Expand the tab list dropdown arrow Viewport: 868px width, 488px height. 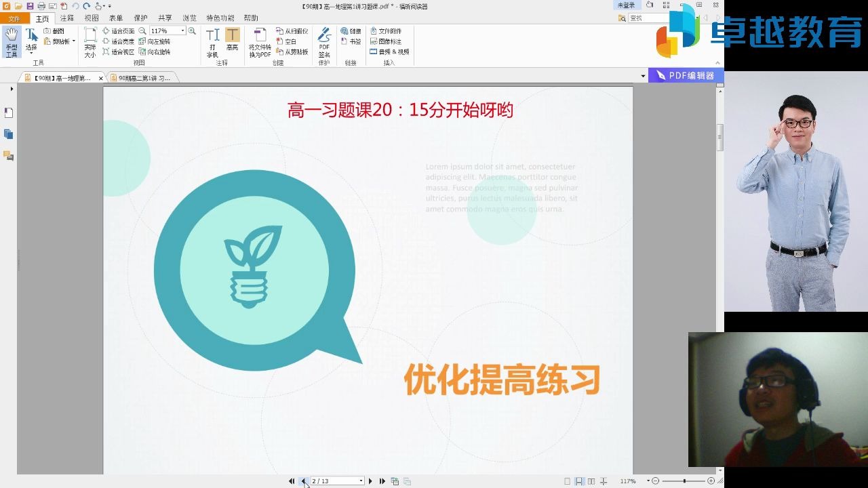coord(643,77)
